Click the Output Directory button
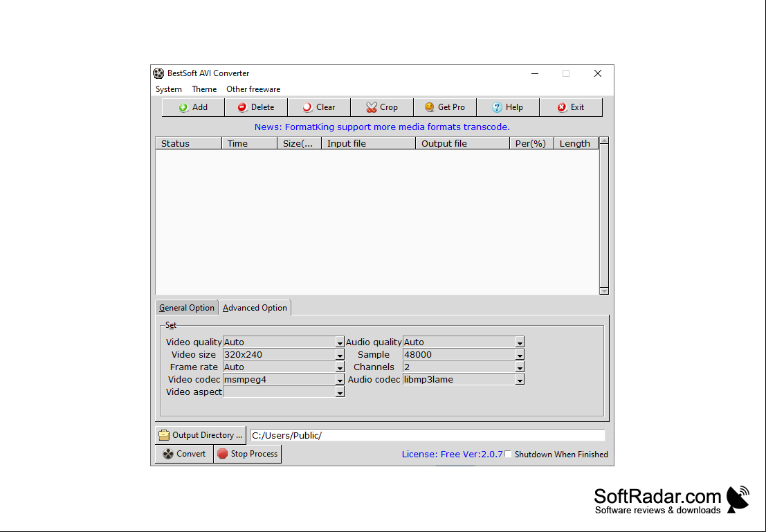The height and width of the screenshot is (532, 766). coord(200,434)
